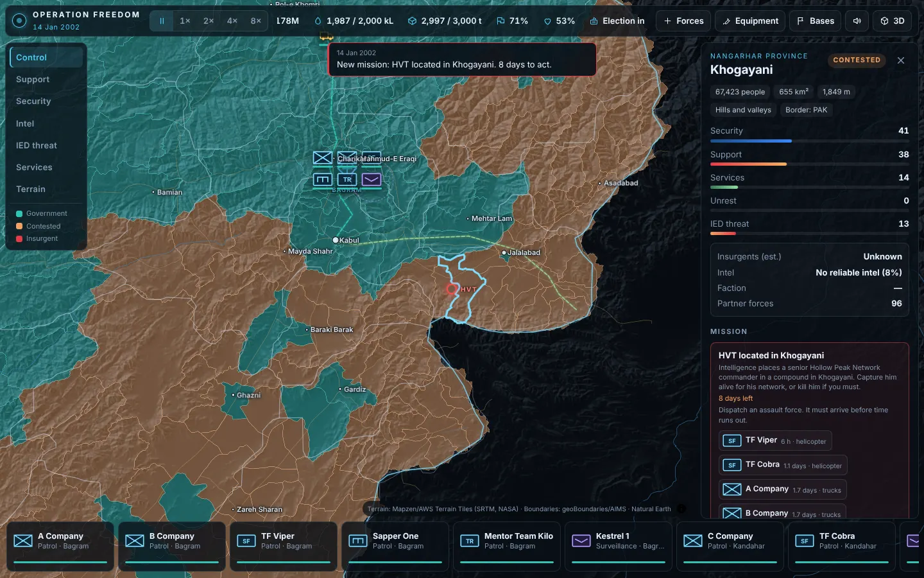Click the IED threat progress bar

[x=809, y=233]
